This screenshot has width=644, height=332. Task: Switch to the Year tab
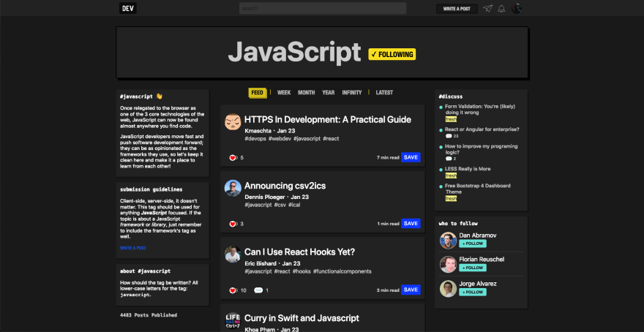(x=328, y=93)
